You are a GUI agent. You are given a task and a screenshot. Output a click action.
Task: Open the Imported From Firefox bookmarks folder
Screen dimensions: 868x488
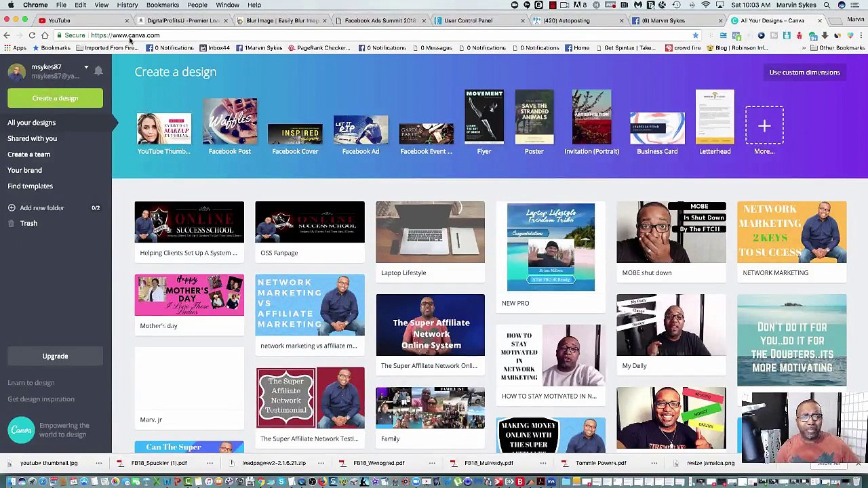coord(108,48)
